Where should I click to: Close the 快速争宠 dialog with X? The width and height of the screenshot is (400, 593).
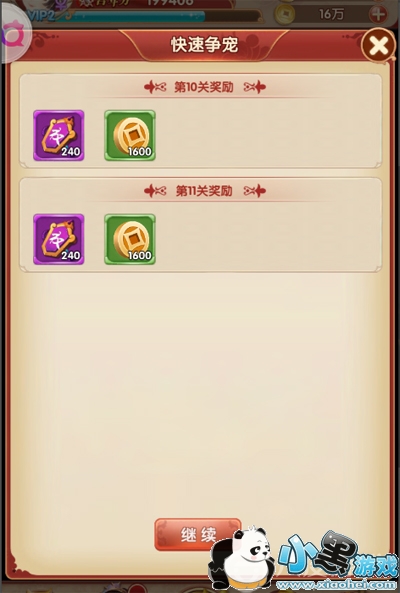pos(378,45)
